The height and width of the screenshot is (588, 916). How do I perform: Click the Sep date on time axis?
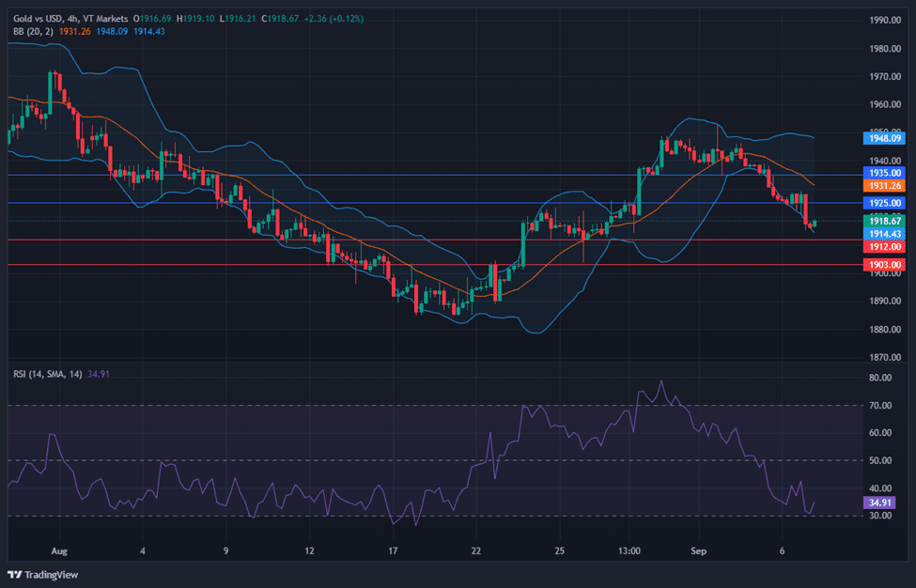click(x=698, y=550)
